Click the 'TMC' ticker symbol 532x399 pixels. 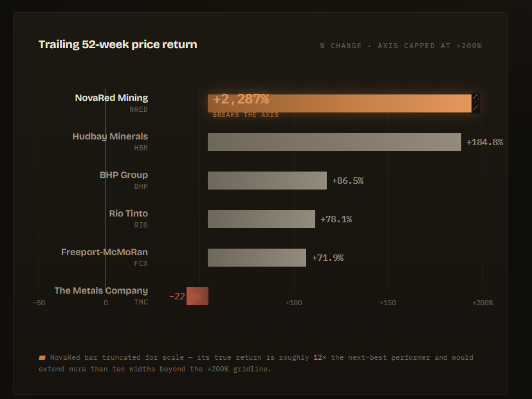coord(141,303)
